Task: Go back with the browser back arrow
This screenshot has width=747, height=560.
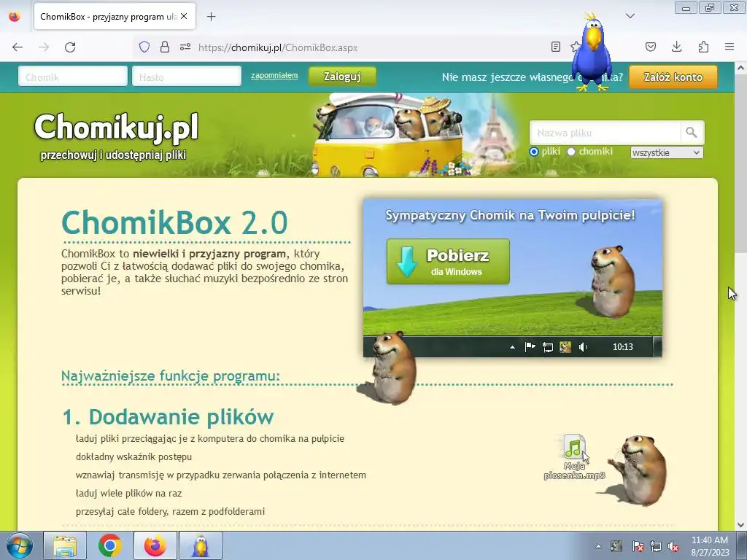Action: pyautogui.click(x=18, y=47)
